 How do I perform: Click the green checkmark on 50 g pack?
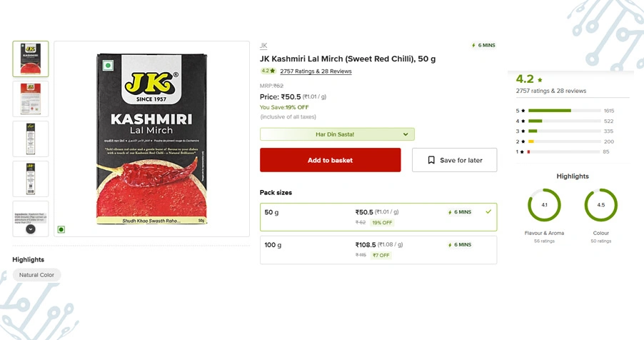488,211
